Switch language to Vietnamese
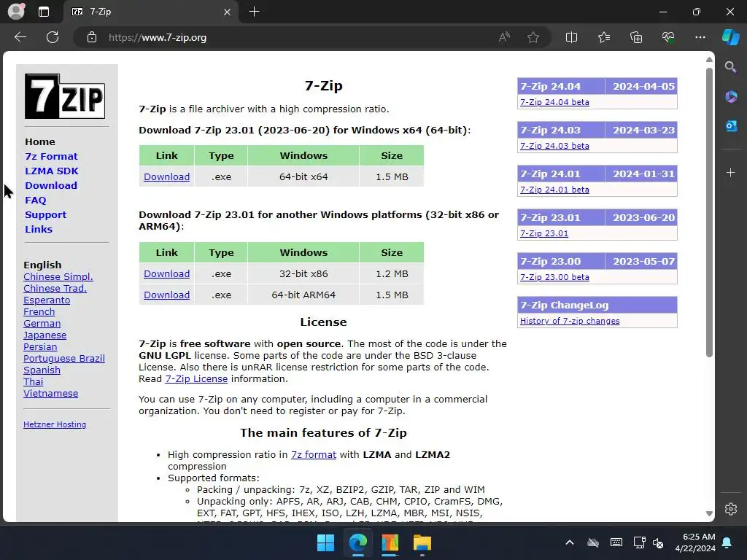747x560 pixels. click(51, 393)
